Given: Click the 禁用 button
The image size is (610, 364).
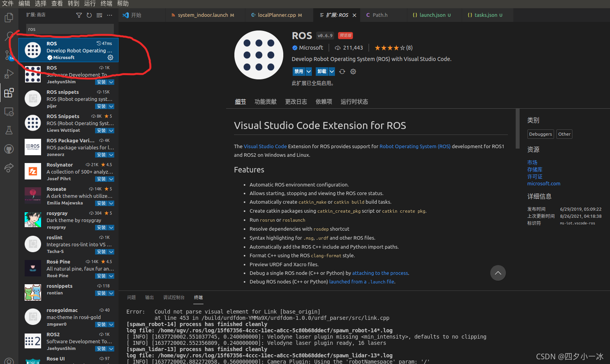Looking at the screenshot, I should tap(299, 72).
